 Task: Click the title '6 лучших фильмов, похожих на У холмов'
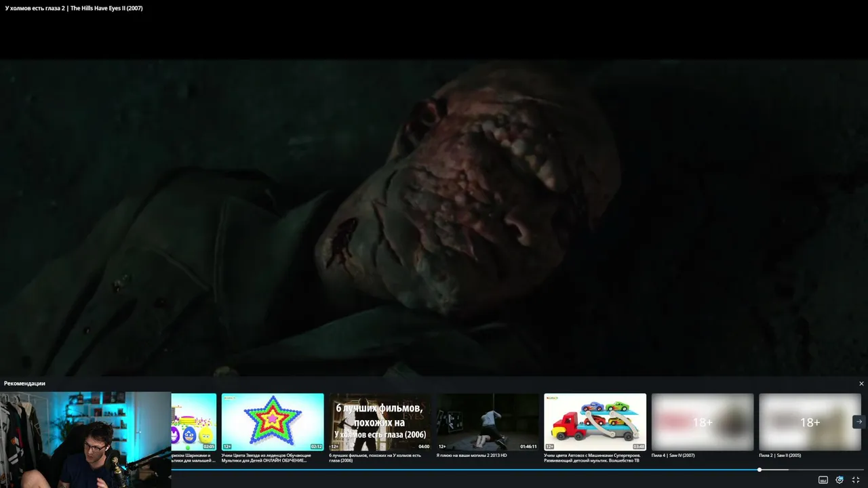click(x=375, y=457)
